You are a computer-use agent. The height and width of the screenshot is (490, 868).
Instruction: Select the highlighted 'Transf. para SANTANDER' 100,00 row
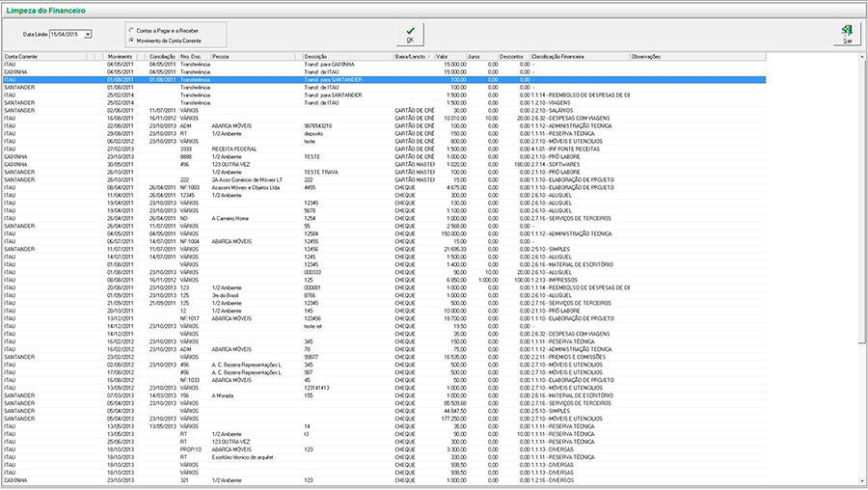point(384,80)
